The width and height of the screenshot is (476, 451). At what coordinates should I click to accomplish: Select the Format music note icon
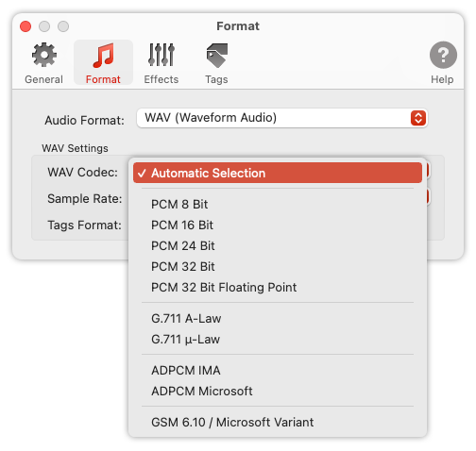pyautogui.click(x=103, y=56)
